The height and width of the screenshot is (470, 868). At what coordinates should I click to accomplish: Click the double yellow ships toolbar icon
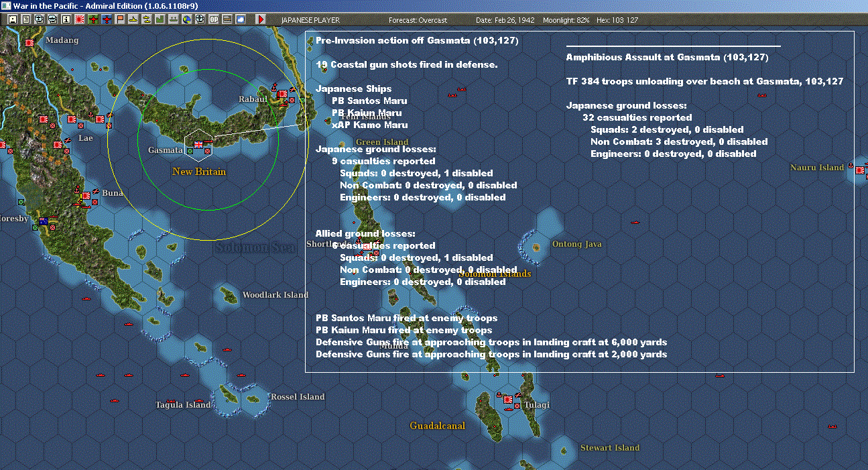146,19
